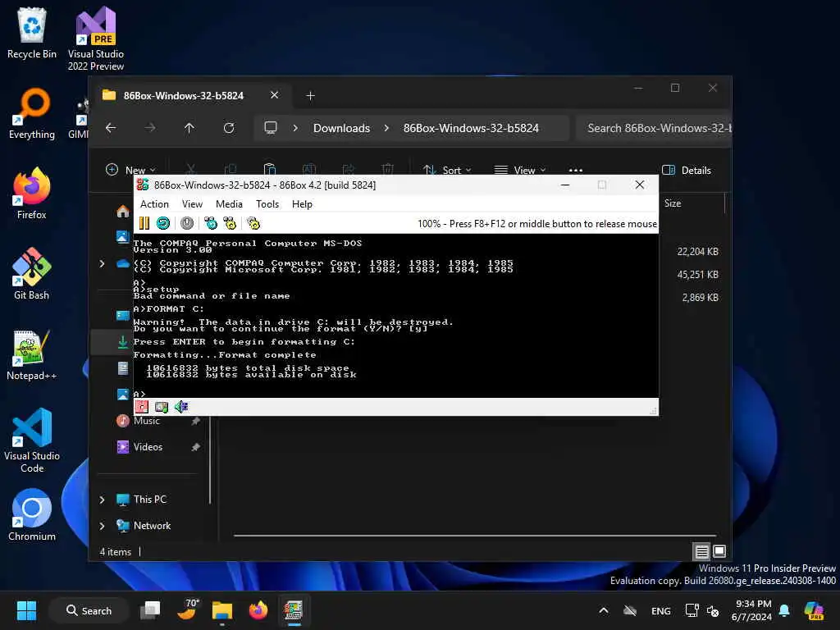The image size is (840, 630).
Task: Open Recycle Bin desktop icon
Action: coord(32,33)
